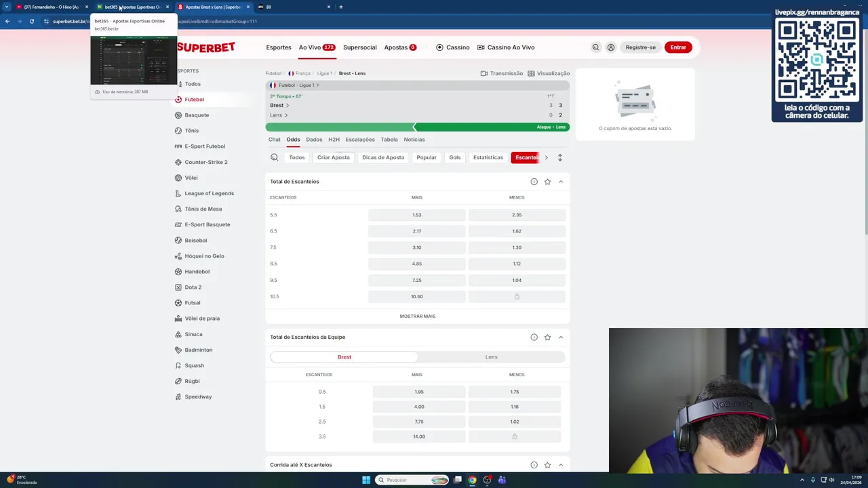This screenshot has height=488, width=868.
Task: Select Lens team toggle
Action: point(491,357)
